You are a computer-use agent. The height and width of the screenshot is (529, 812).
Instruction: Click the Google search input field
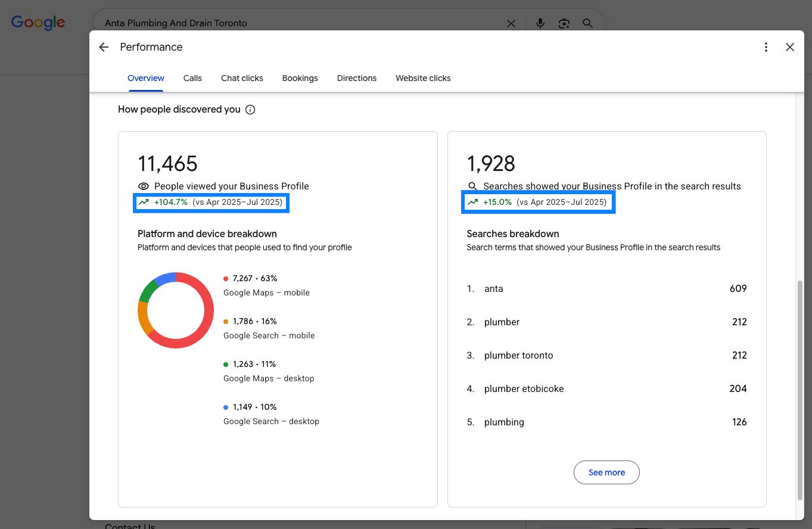pos(301,23)
